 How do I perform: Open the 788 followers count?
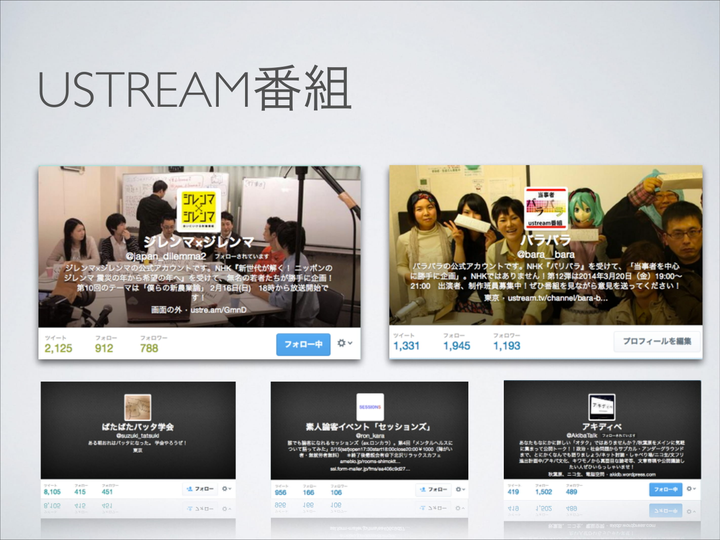pyautogui.click(x=149, y=348)
